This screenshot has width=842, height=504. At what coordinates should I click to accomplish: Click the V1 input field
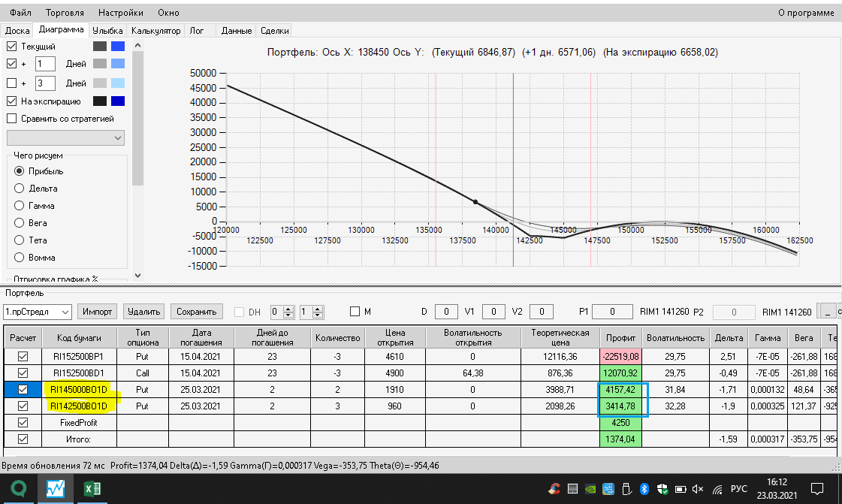point(493,311)
